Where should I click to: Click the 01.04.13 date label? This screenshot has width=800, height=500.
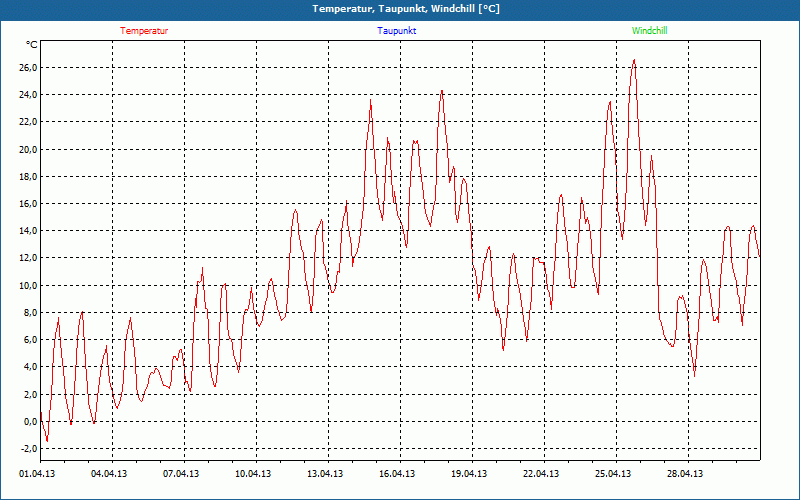tap(37, 474)
